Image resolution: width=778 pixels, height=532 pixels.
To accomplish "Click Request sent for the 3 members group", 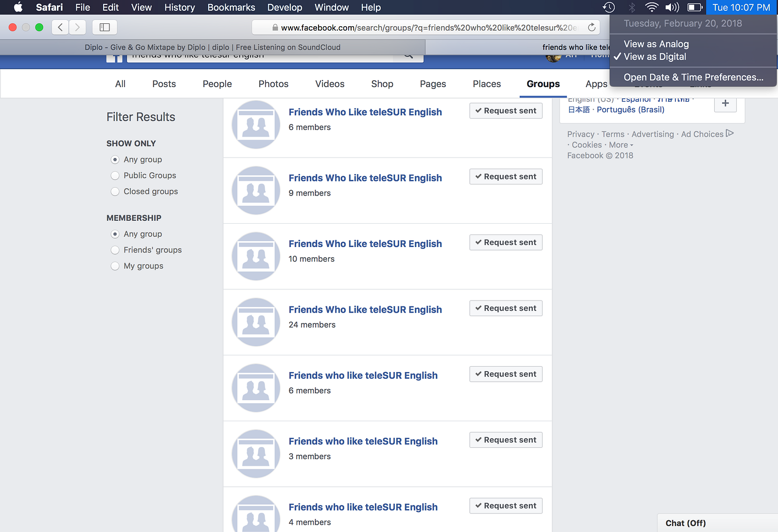I will point(506,440).
